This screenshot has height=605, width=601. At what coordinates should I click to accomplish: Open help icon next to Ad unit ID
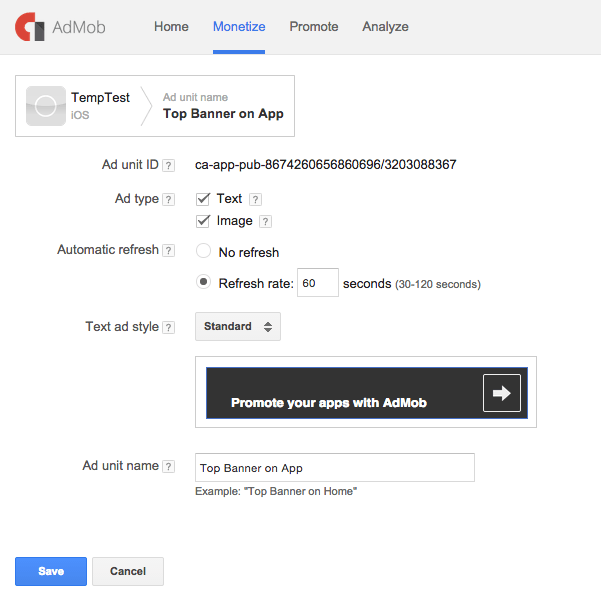pyautogui.click(x=168, y=166)
